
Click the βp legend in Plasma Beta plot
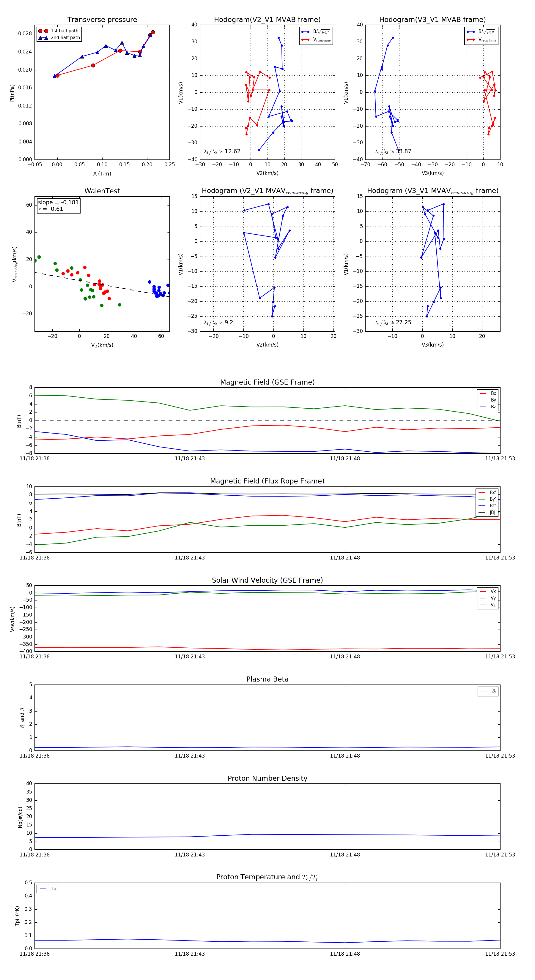tap(488, 691)
